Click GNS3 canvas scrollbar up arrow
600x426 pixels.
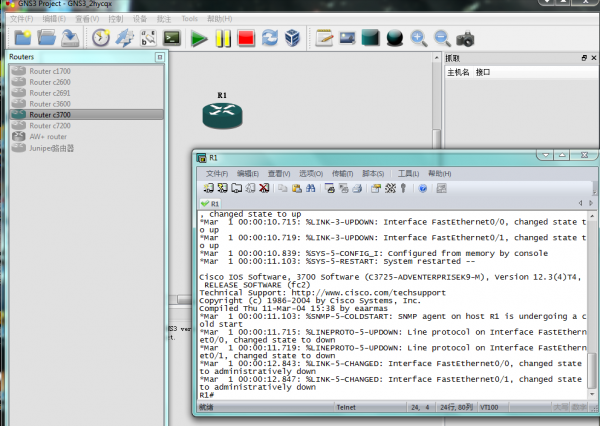437,58
